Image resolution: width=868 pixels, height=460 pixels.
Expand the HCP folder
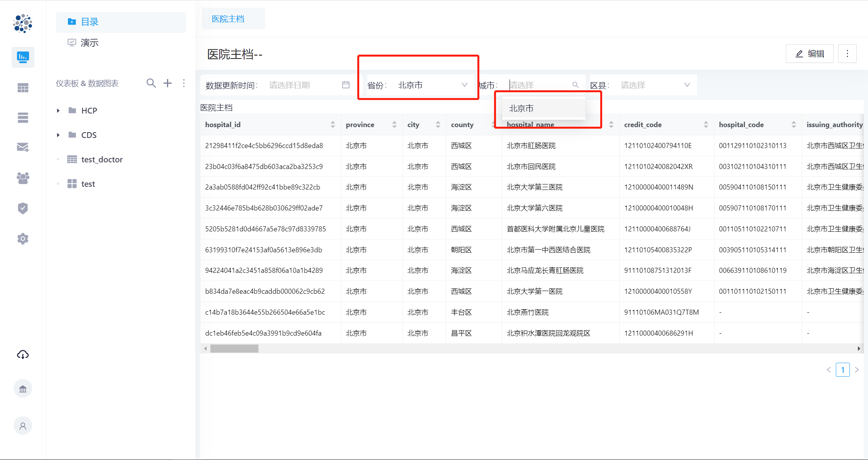coord(58,110)
